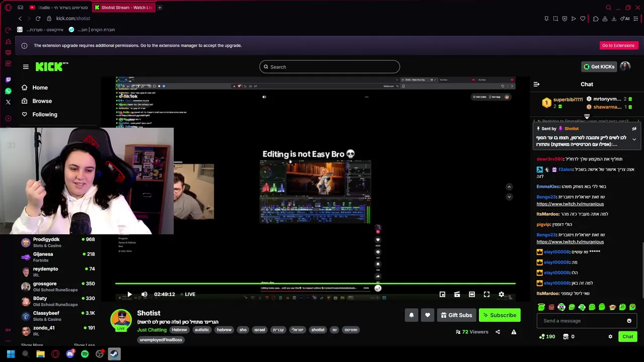Open a new browser tab
Viewport: 644px width, 362px height.
pyautogui.click(x=159, y=8)
